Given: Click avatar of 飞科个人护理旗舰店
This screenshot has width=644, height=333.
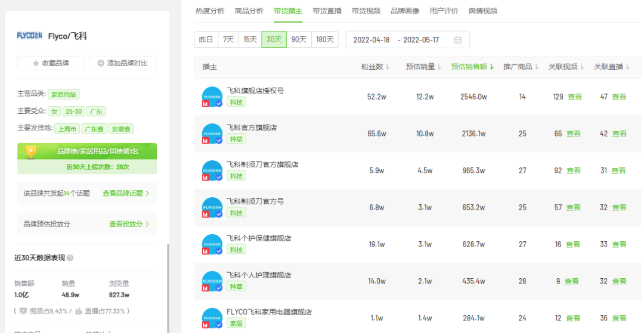Looking at the screenshot, I should pos(212,281).
